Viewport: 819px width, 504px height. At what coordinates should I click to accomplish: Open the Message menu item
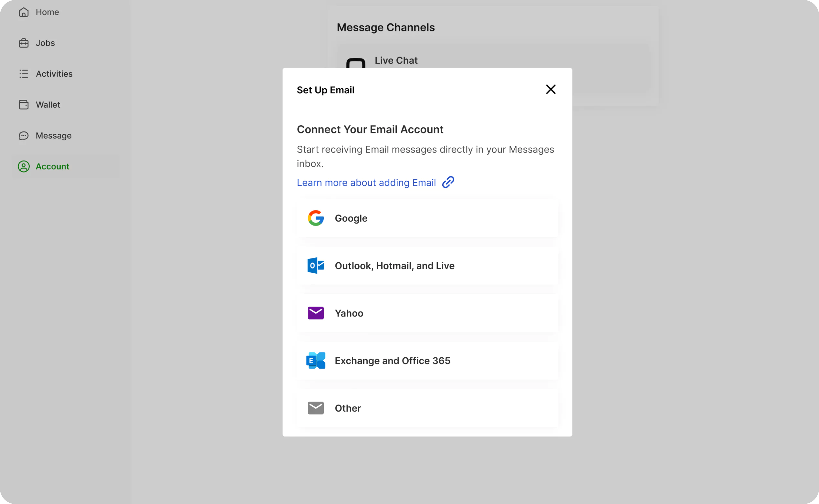point(53,136)
